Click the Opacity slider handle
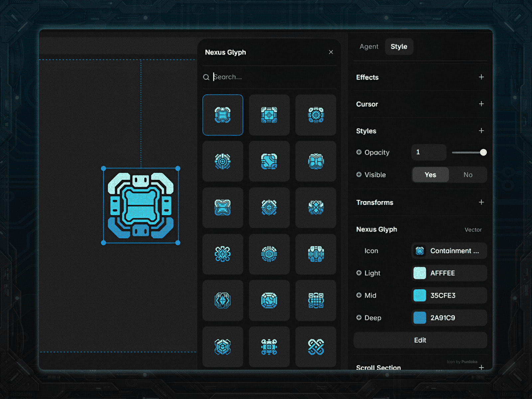 click(483, 152)
